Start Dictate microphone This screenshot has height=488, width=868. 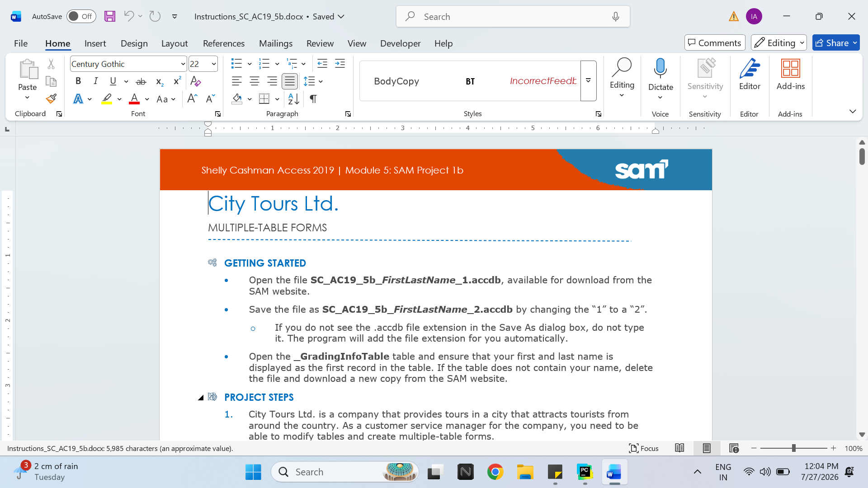[660, 69]
